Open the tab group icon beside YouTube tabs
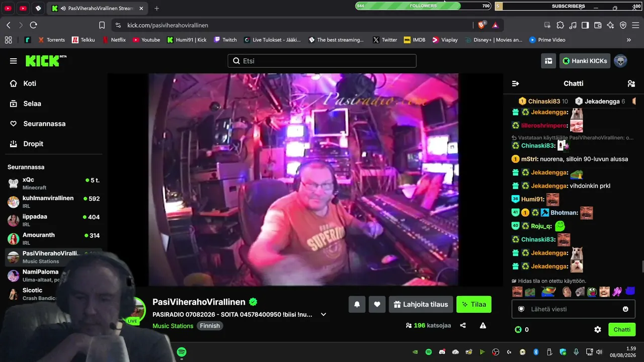 pyautogui.click(x=38, y=9)
